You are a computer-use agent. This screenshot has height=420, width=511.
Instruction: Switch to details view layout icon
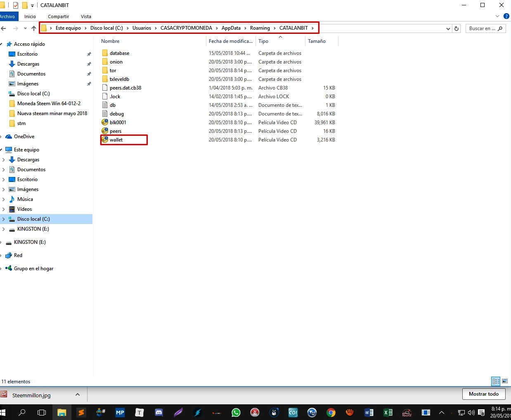[x=496, y=381]
